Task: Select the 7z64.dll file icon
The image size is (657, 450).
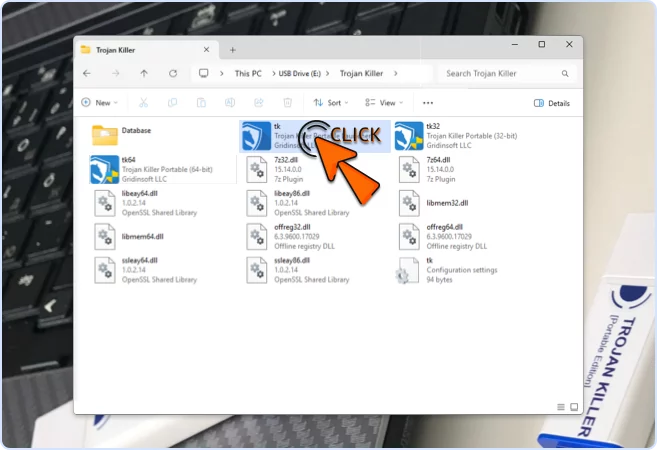Action: pos(409,169)
